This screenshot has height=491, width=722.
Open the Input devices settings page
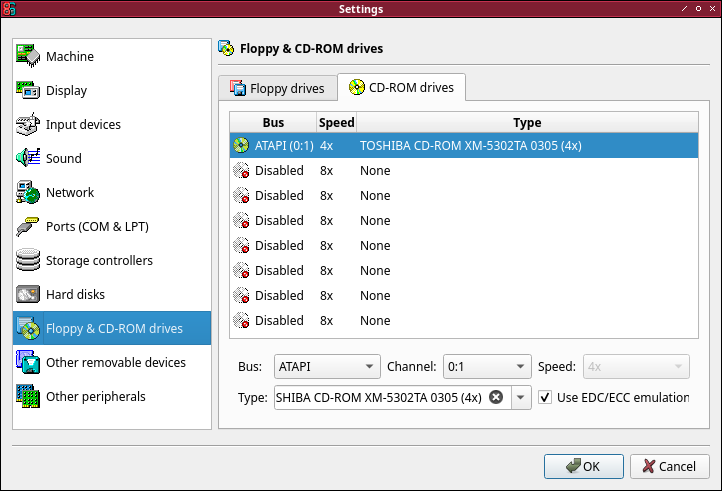coord(112,124)
